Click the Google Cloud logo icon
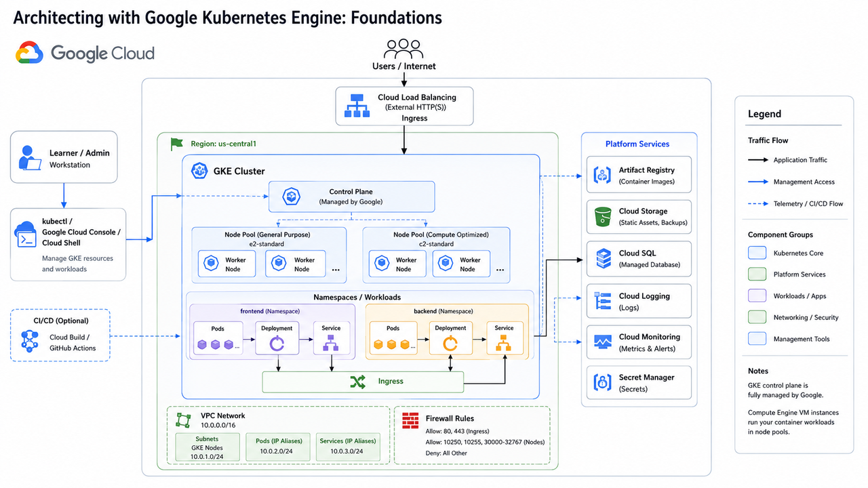This screenshot has height=488, width=868. click(29, 53)
